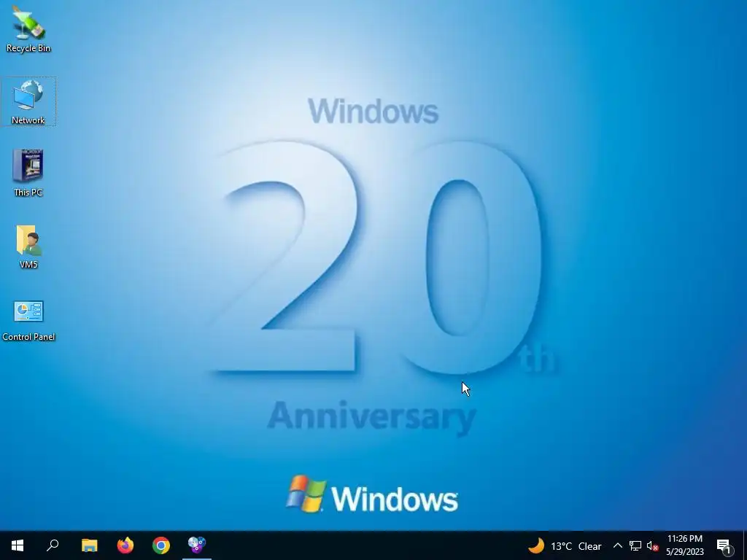Open the clock showing 11:26 PM

[x=684, y=539]
